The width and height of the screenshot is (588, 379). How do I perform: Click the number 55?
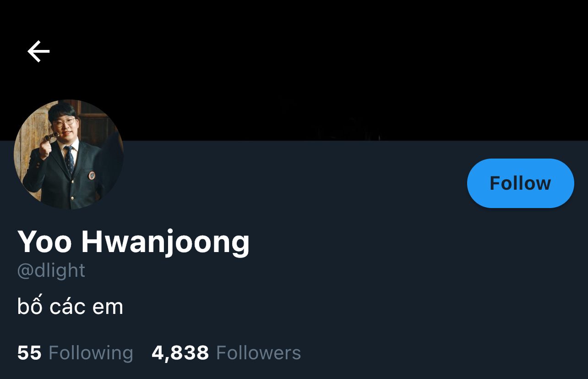click(x=29, y=353)
